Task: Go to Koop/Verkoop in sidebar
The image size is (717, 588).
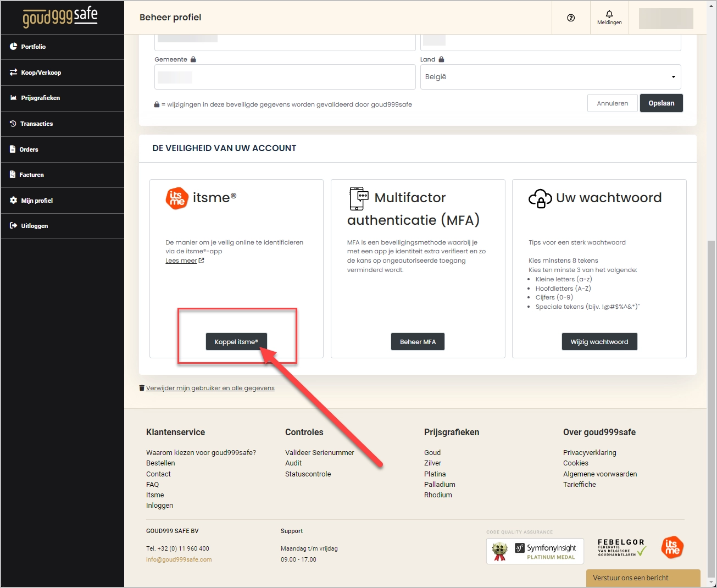Action: tap(62, 73)
